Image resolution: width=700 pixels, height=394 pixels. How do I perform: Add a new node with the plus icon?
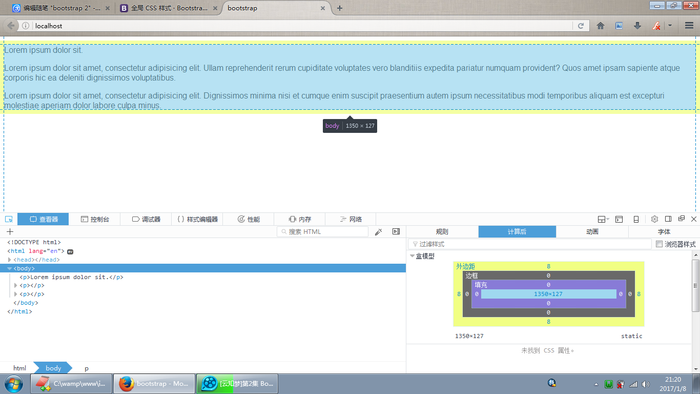(10, 232)
